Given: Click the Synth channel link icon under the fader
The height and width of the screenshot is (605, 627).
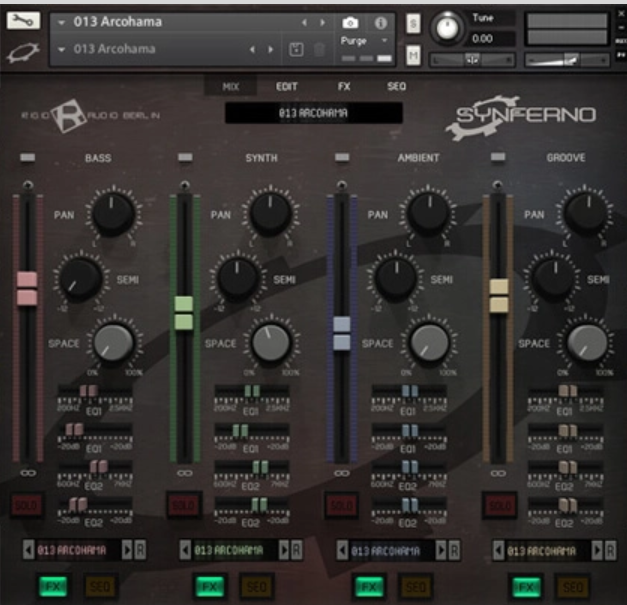Looking at the screenshot, I should pyautogui.click(x=184, y=473).
